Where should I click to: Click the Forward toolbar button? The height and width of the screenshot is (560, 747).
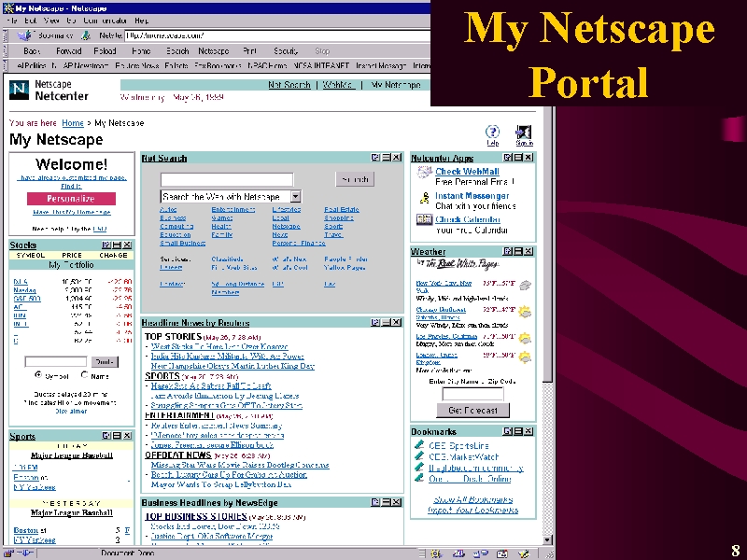[68, 51]
